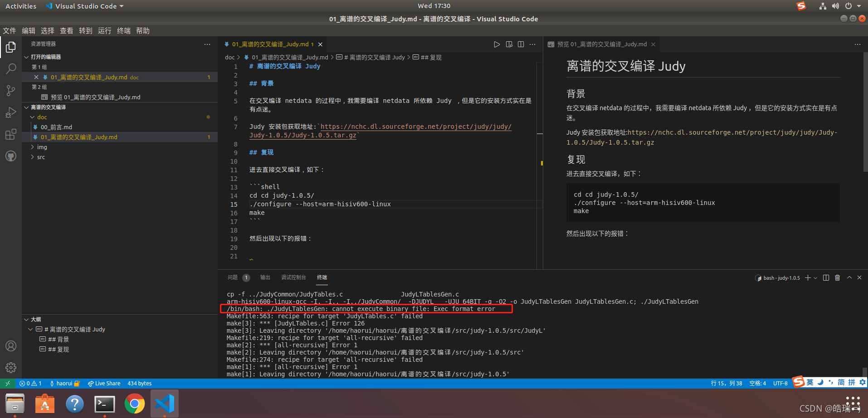The image size is (868, 418).
Task: Click haorui account in status bar
Action: pos(64,384)
